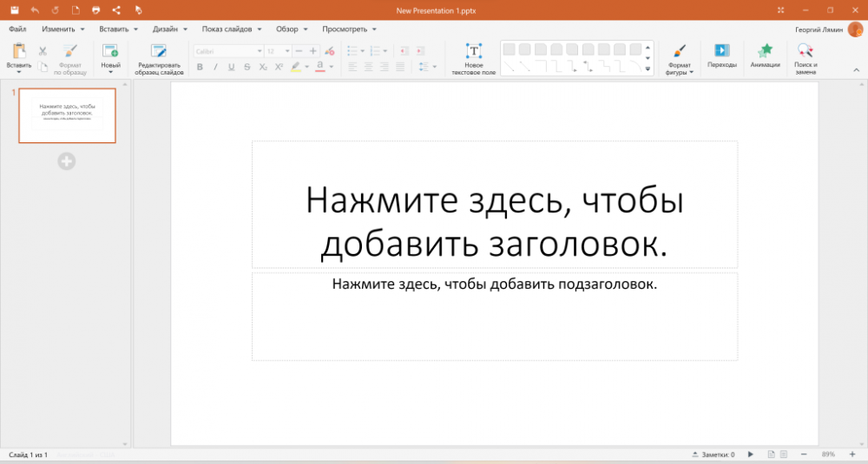
Task: Click the Save icon in title bar
Action: pyautogui.click(x=14, y=10)
